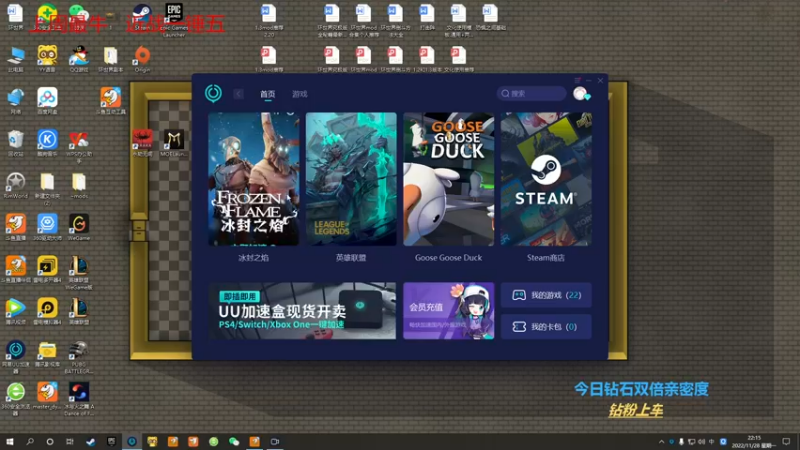
Task: Open the menu icon left of minimize
Action: click(577, 81)
